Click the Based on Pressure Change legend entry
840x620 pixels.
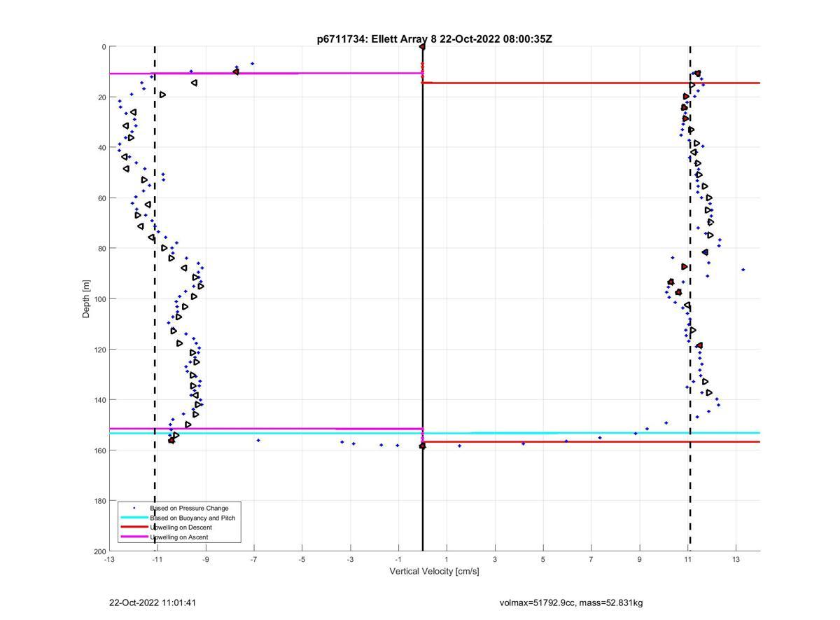(189, 508)
